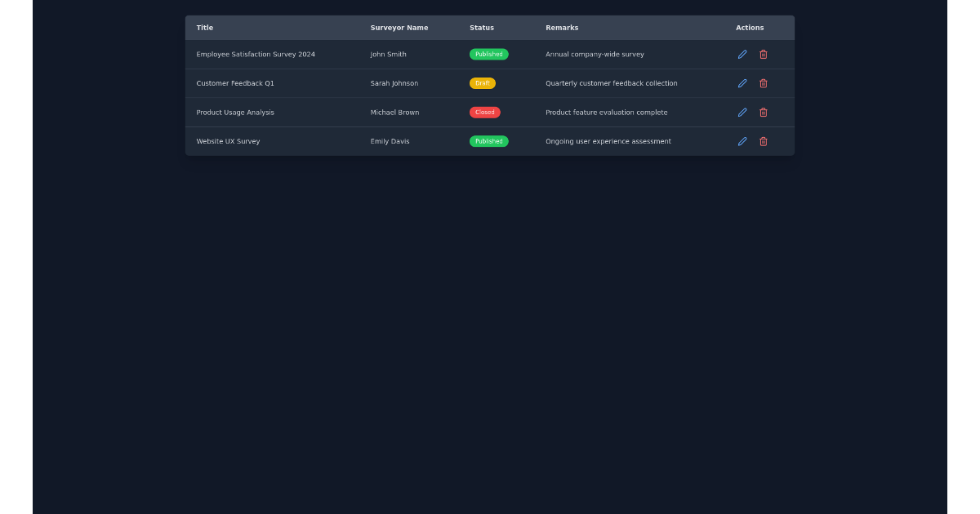Click surveyor name John Smith

(389, 54)
